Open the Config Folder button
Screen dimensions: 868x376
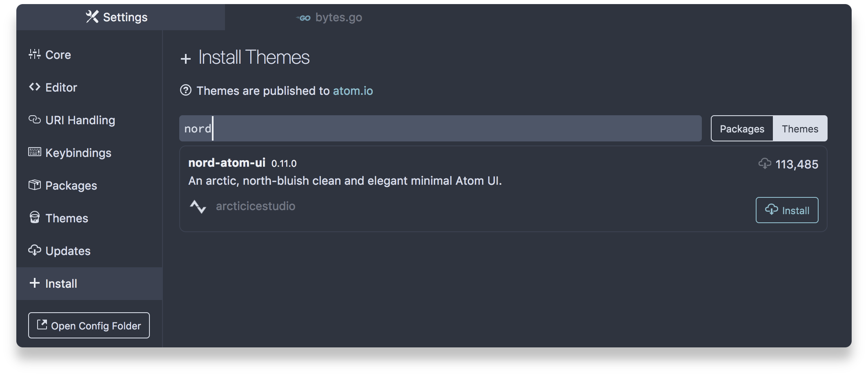point(89,325)
